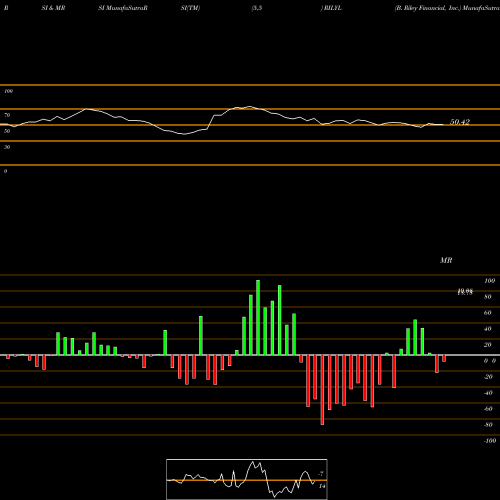
Task: Click the RSI value 50.42 label
Action: click(460, 122)
